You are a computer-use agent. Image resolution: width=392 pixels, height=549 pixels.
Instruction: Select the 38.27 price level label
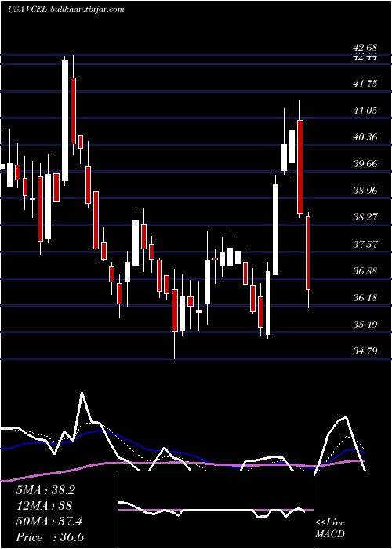365,217
